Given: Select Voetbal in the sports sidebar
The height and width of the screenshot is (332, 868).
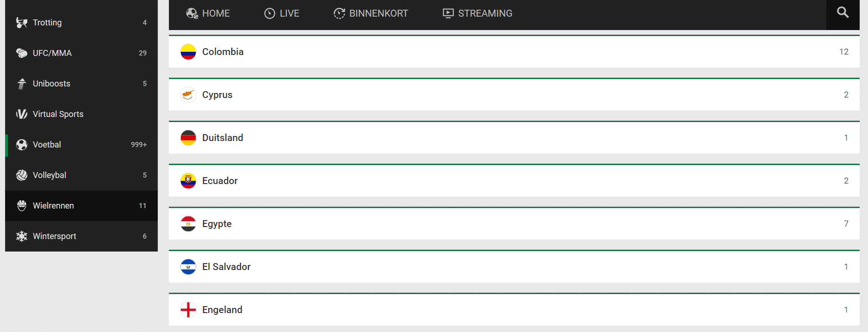Looking at the screenshot, I should 47,145.
